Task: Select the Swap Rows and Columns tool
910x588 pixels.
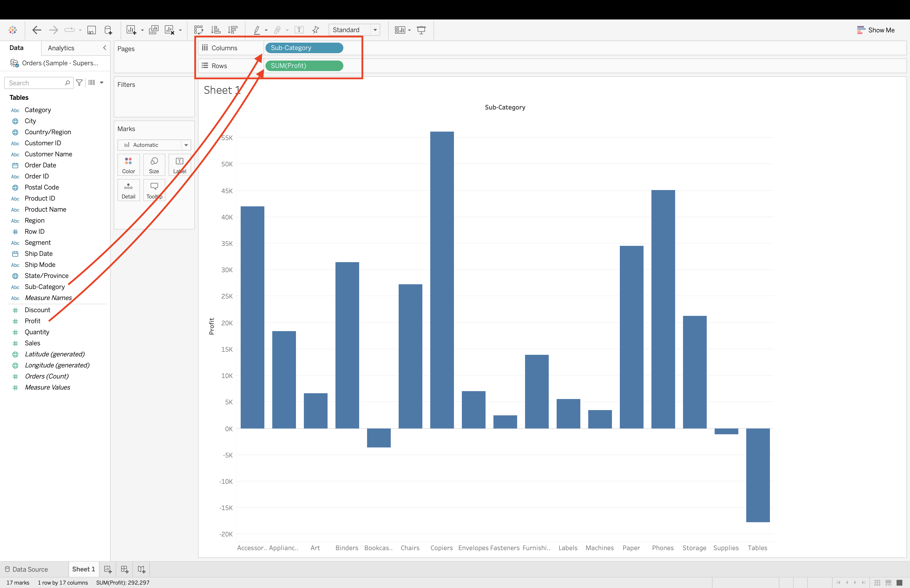Action: [x=199, y=30]
